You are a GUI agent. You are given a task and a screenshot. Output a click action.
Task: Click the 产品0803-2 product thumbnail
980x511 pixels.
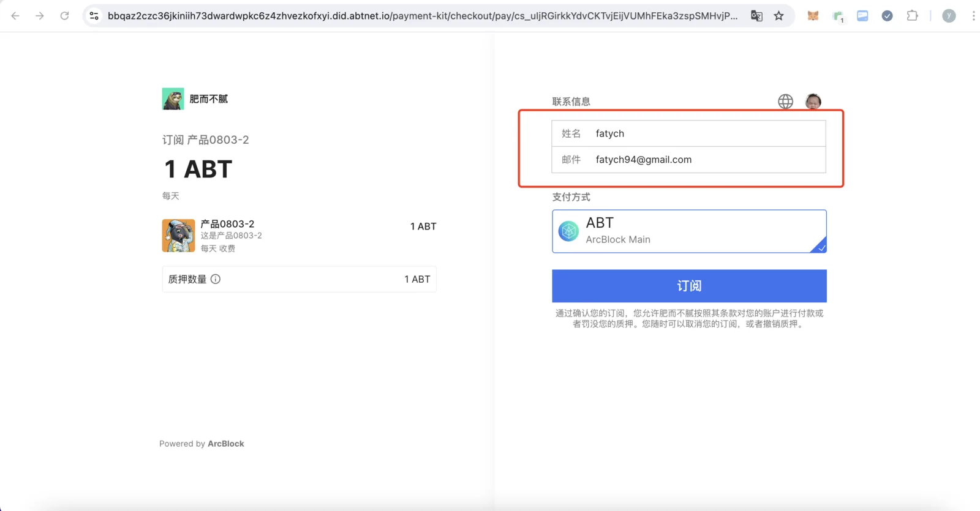178,236
